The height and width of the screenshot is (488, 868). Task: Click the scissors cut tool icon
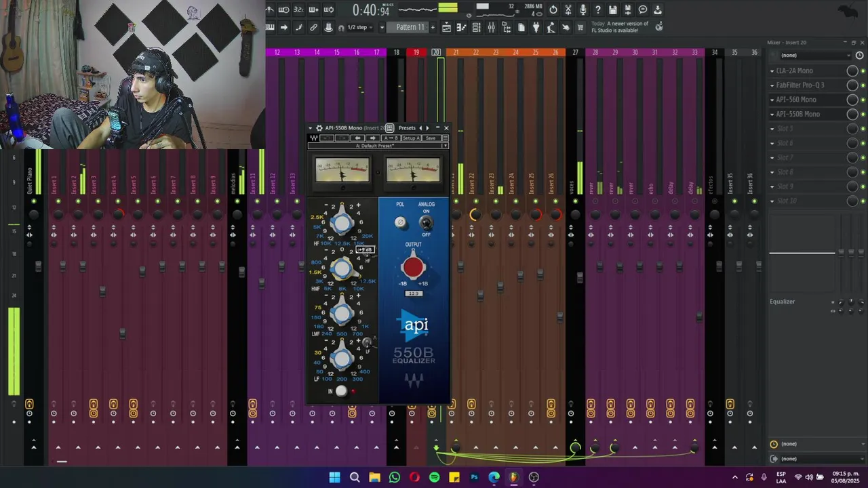pos(568,9)
